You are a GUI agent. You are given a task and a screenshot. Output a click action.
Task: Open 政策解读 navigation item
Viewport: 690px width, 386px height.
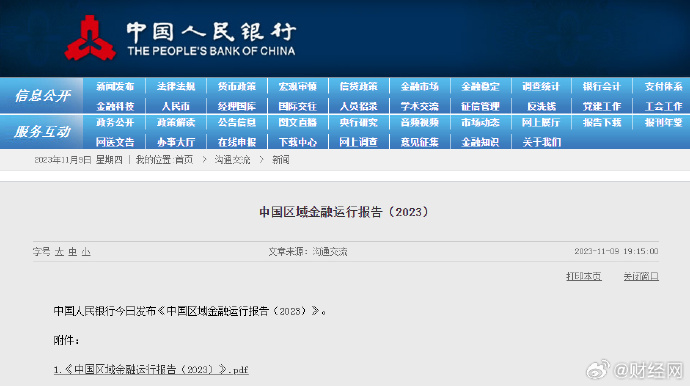pyautogui.click(x=176, y=122)
